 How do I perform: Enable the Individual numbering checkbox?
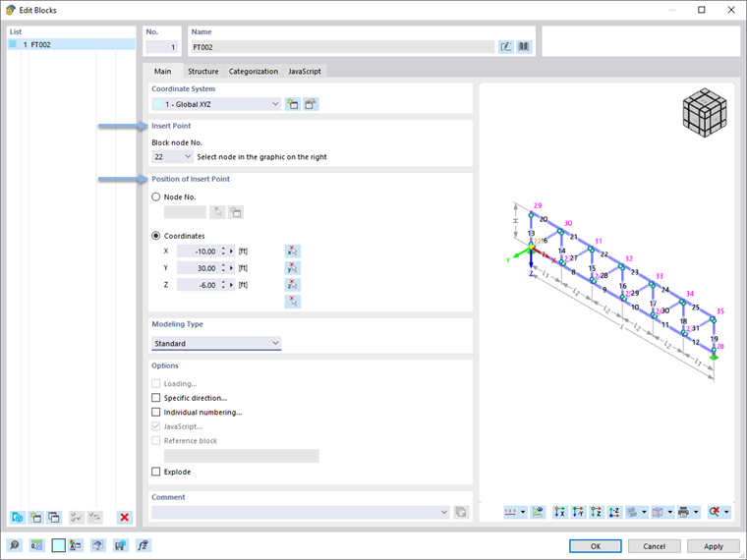tap(155, 412)
